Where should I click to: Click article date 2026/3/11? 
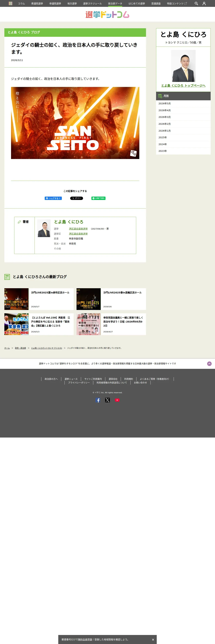[17, 60]
